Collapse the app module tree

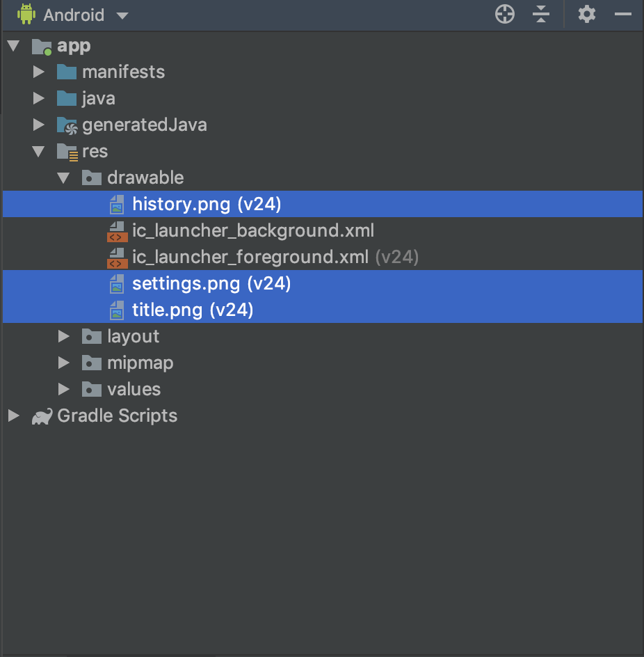click(x=14, y=46)
